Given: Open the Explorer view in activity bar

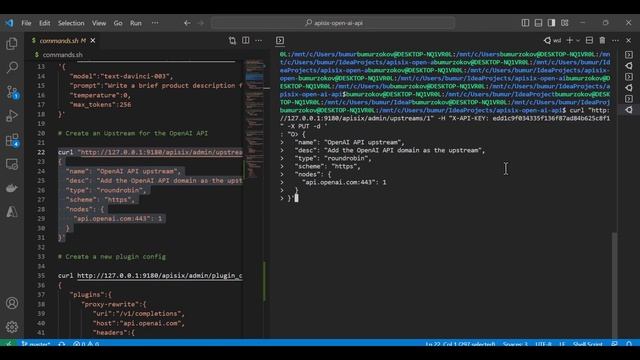Looking at the screenshot, I should [x=12, y=44].
